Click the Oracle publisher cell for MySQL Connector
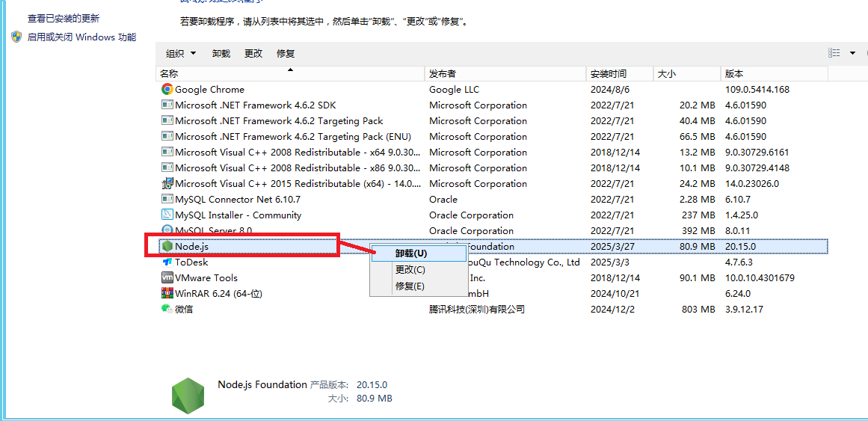Image resolution: width=868 pixels, height=421 pixels. 443,199
